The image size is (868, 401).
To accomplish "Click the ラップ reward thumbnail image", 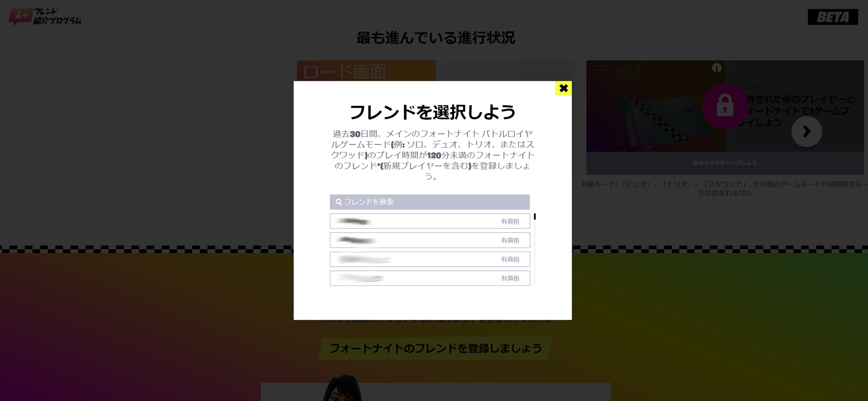I will pos(656,106).
